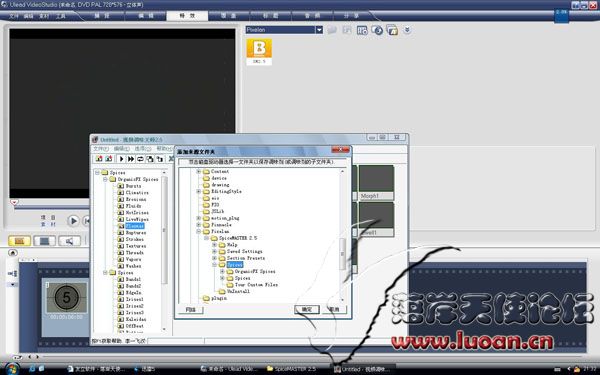The height and width of the screenshot is (375, 600).
Task: Open the 文件 menu in VideoStudio
Action: click(14, 16)
